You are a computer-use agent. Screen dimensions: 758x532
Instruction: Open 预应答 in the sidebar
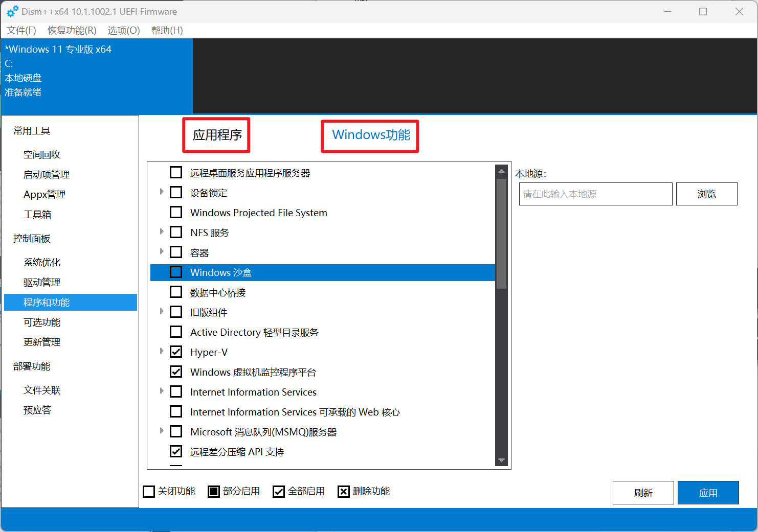(37, 410)
